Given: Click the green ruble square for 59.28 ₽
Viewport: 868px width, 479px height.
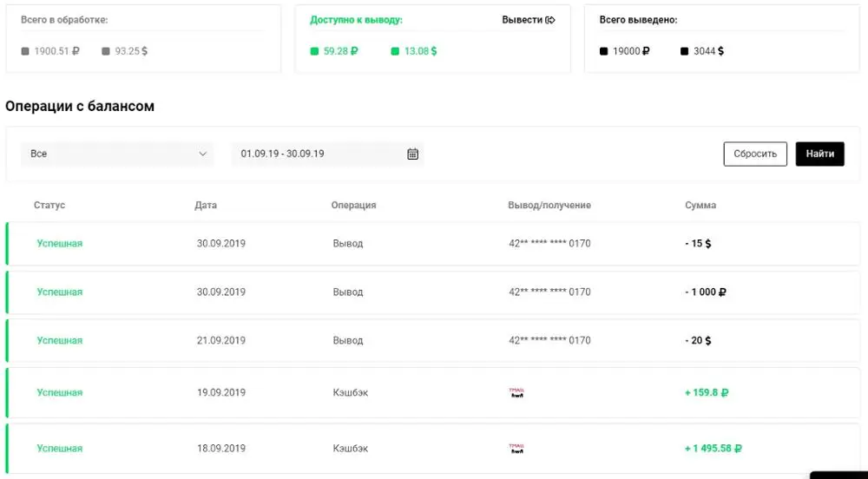Looking at the screenshot, I should (314, 51).
